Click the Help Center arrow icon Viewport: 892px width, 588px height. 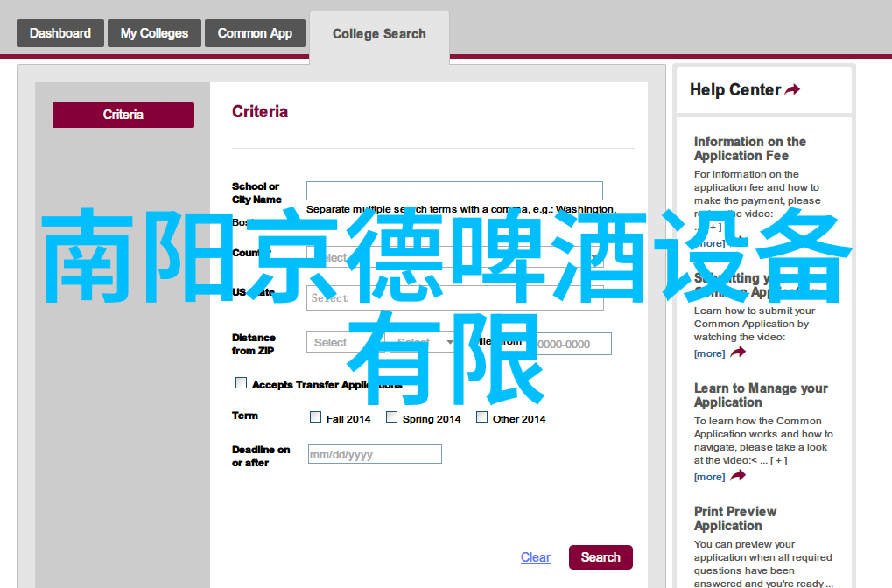[x=792, y=89]
